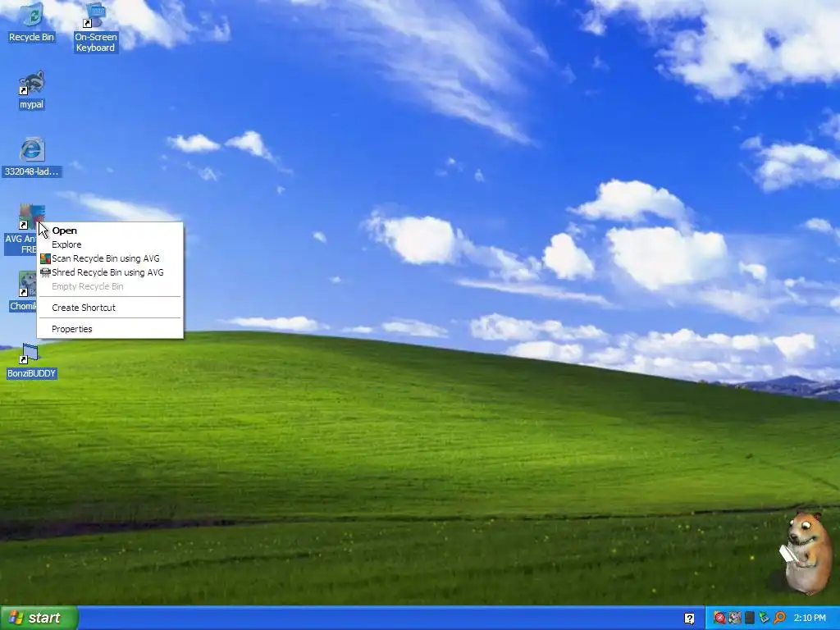The height and width of the screenshot is (630, 840).
Task: Click the picture tray icon beside AVG
Action: [x=734, y=618]
